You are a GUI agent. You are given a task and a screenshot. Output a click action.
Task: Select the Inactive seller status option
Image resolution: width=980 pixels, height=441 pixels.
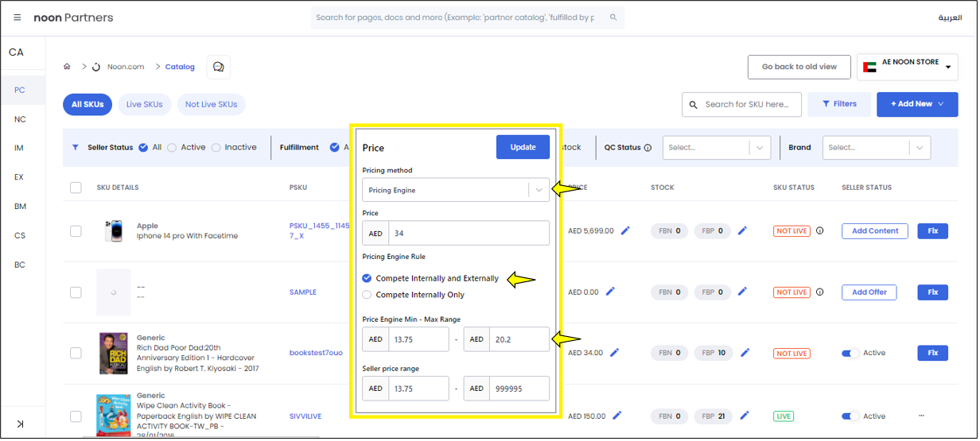click(x=216, y=148)
